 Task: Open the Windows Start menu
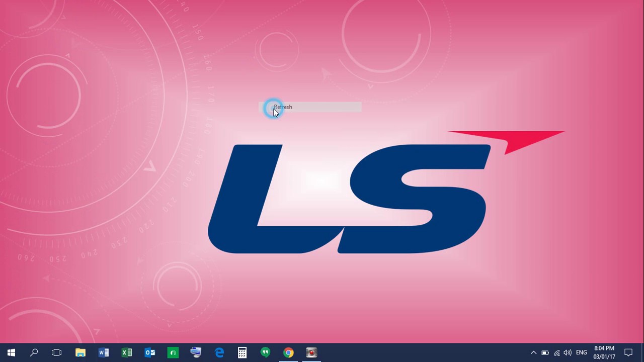11,352
